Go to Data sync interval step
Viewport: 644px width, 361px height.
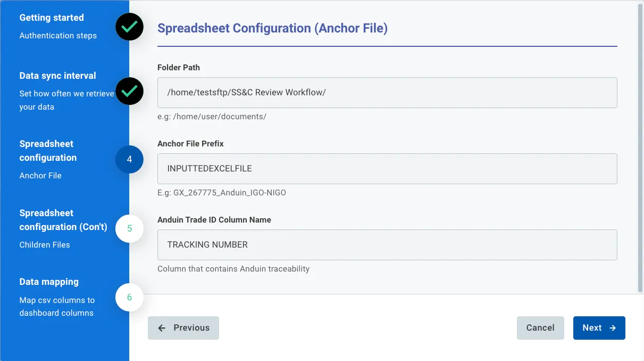(57, 76)
